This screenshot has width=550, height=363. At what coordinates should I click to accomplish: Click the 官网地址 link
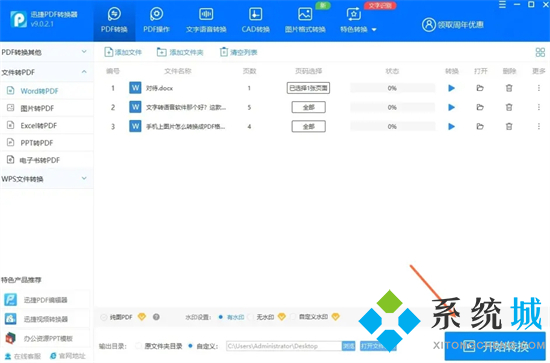coord(68,356)
